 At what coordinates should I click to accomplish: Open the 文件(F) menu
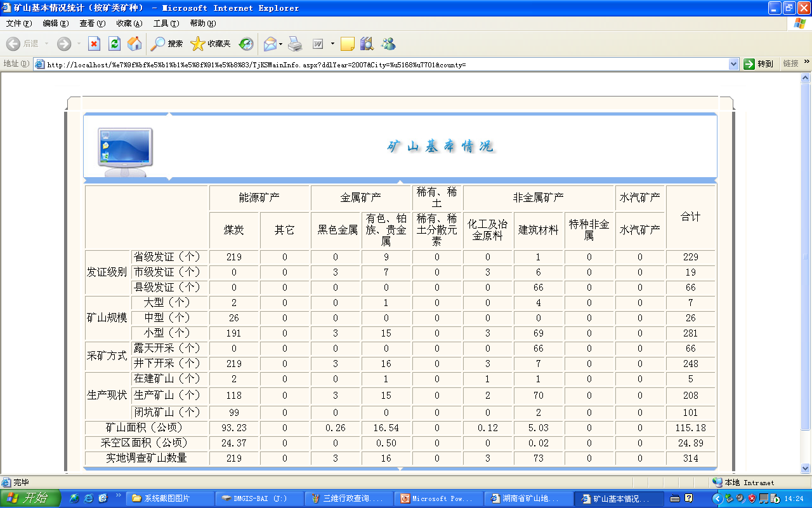point(18,23)
